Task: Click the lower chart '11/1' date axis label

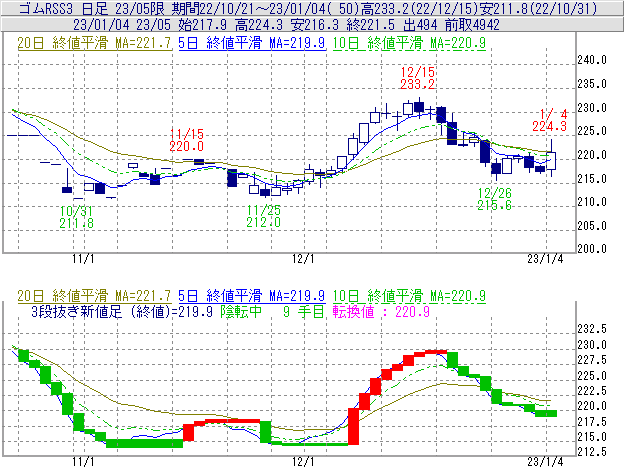Action: pos(83,462)
